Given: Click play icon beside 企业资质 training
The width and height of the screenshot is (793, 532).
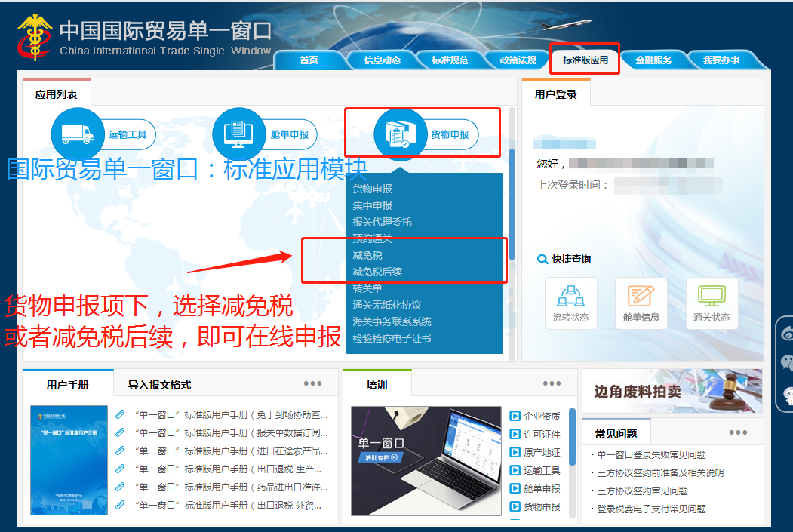Looking at the screenshot, I should (515, 416).
